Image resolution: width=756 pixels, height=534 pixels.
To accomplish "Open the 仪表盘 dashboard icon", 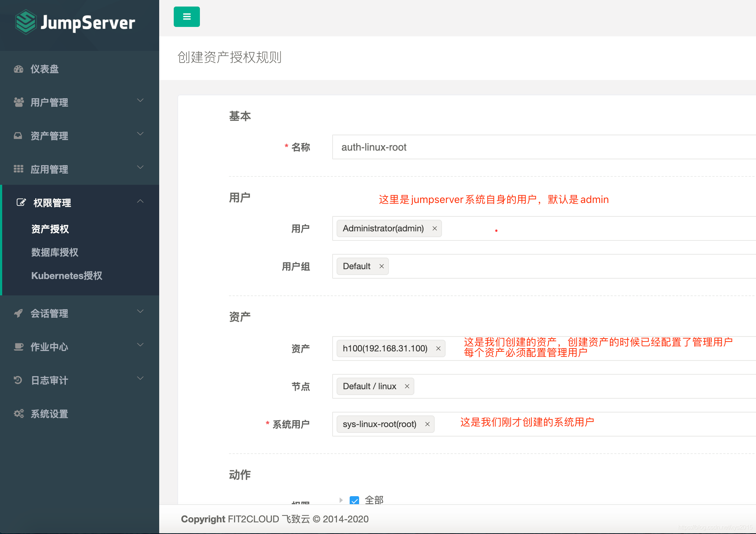I will [x=18, y=69].
